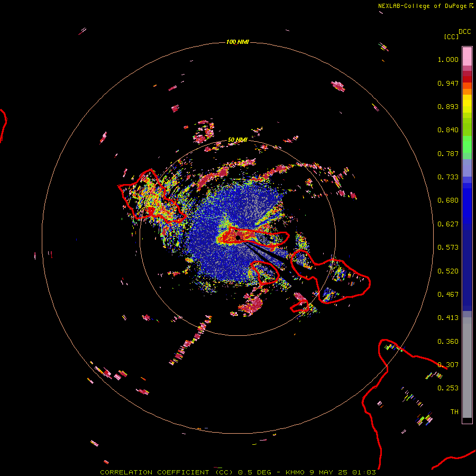Click the 1.000 value on the CC scale
The image size is (476, 476).
pyautogui.click(x=448, y=59)
